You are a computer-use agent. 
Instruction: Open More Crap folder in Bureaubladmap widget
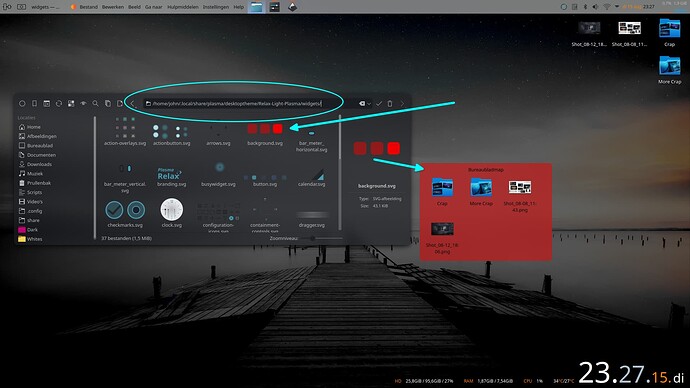(x=481, y=191)
